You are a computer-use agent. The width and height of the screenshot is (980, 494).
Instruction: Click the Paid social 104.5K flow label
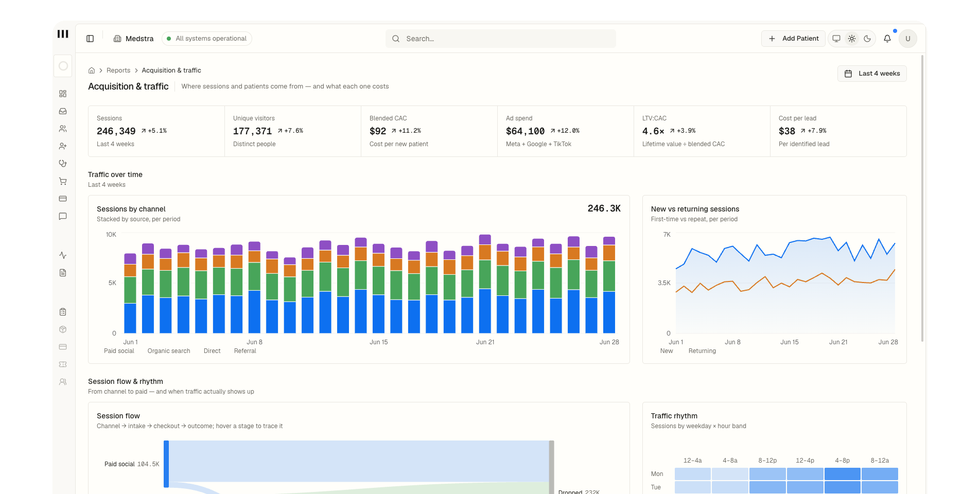(x=132, y=464)
